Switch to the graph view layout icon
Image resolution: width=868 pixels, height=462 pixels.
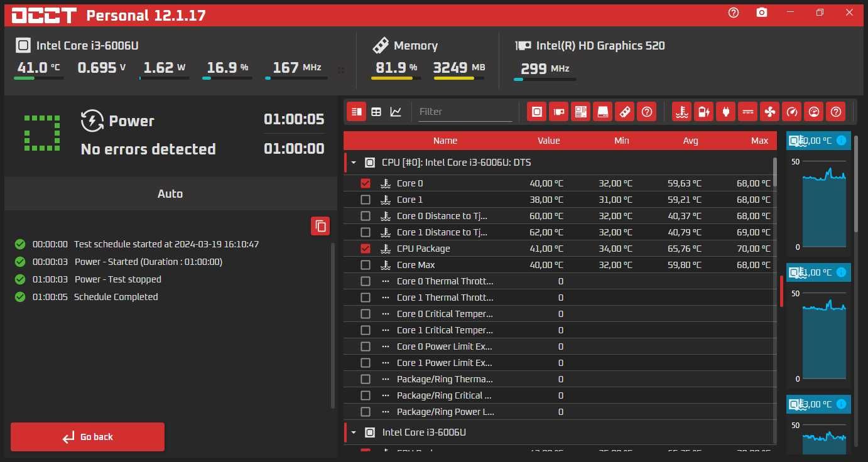396,112
